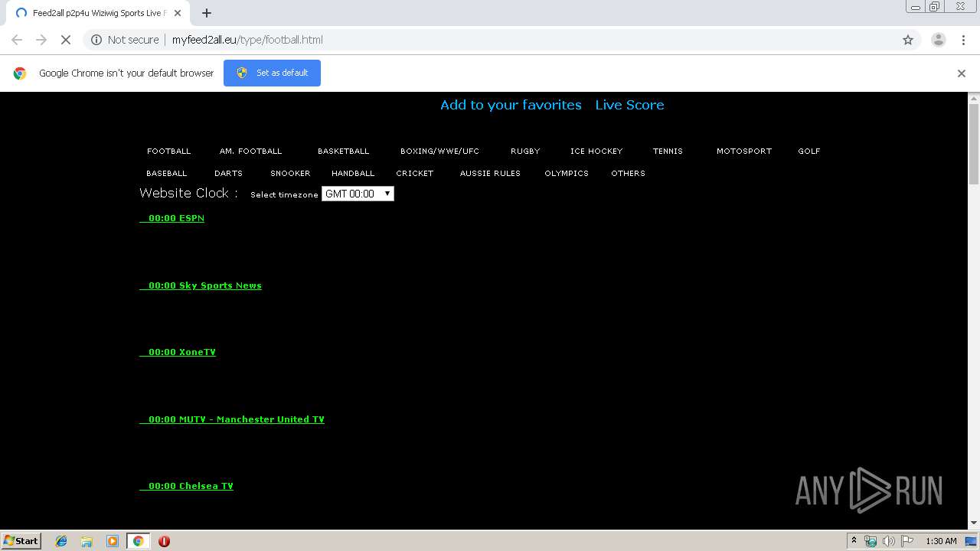Click the address bar URL
Screen dimensions: 980x551
pos(247,40)
